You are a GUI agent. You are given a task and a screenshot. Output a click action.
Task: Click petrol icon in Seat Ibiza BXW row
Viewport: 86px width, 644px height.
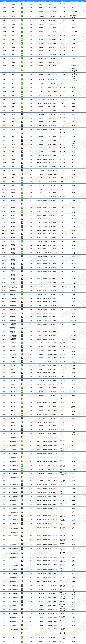point(22,58)
